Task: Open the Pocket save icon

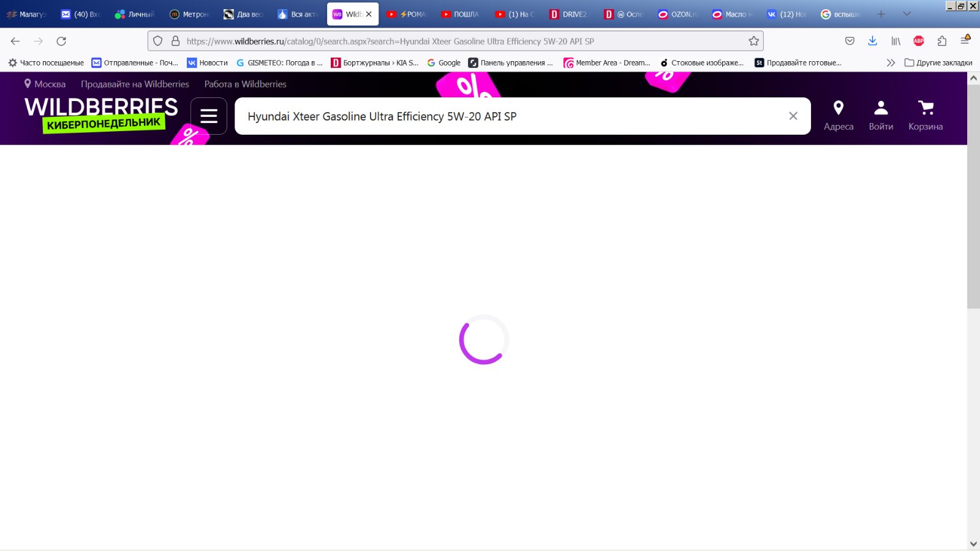Action: coord(850,41)
